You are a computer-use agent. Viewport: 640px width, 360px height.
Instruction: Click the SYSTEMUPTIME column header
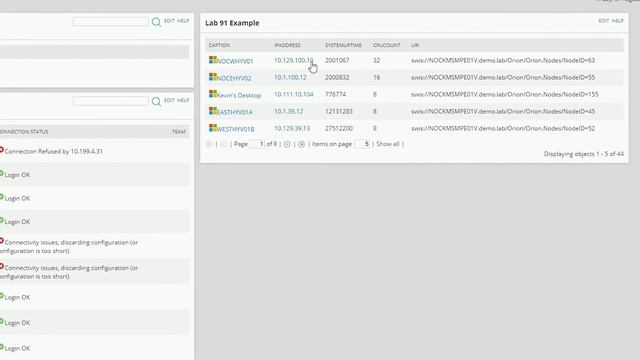[343, 45]
